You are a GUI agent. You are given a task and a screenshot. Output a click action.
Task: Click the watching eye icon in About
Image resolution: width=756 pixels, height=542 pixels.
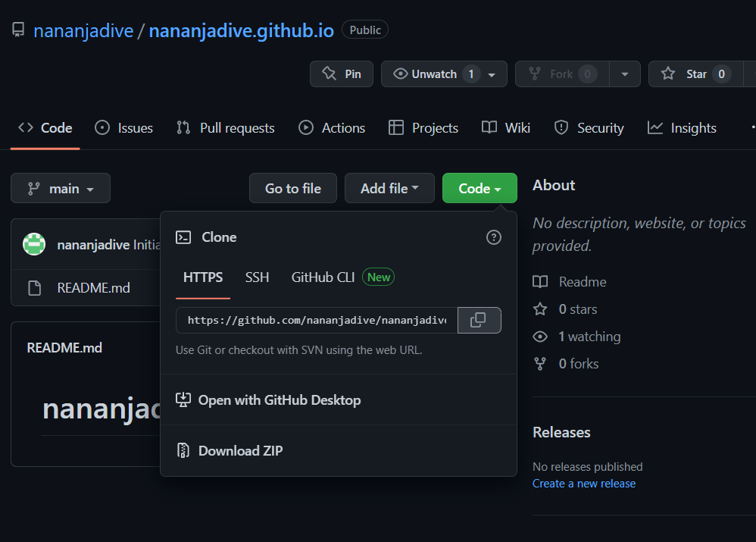(540, 336)
